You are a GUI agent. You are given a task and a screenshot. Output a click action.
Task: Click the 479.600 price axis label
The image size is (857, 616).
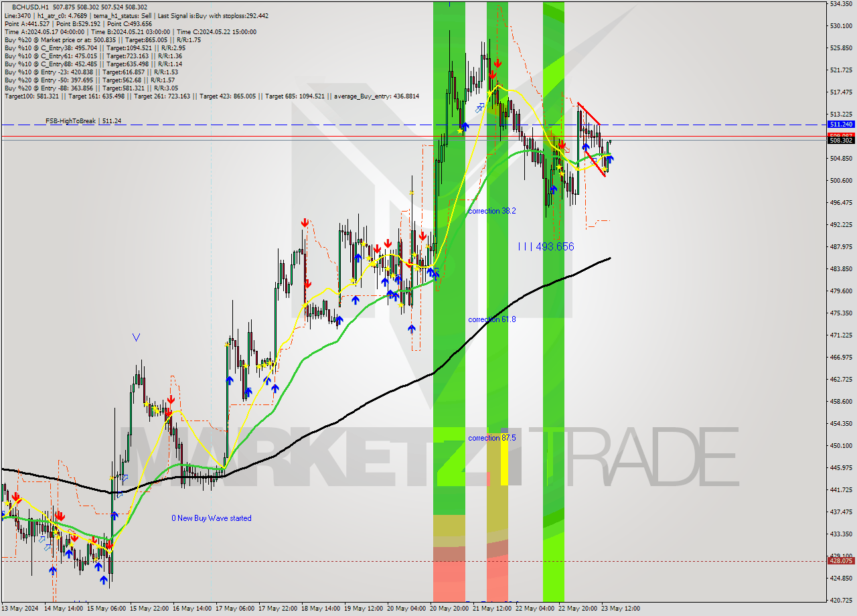tap(840, 291)
